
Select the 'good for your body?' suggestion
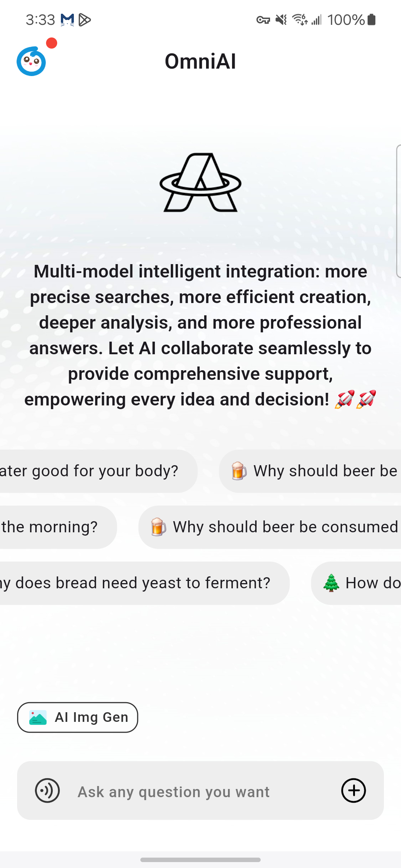93,471
